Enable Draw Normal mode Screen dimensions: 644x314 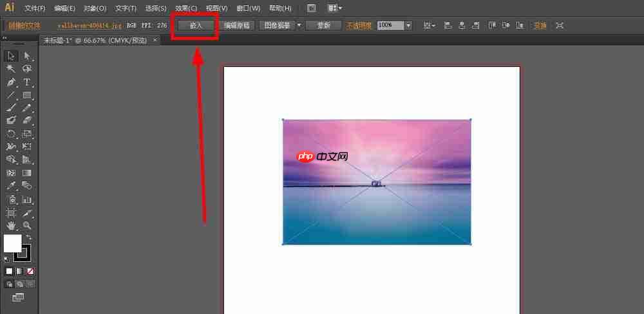point(9,284)
